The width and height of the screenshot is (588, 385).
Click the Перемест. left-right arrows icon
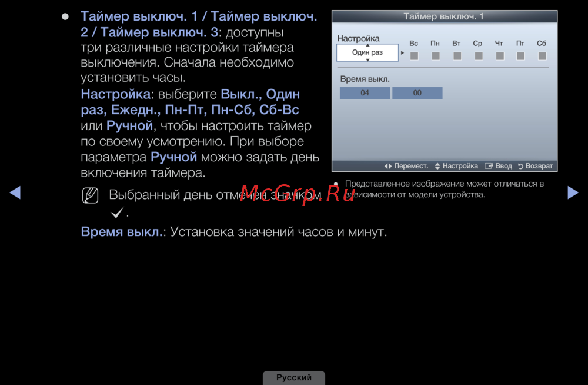[388, 166]
